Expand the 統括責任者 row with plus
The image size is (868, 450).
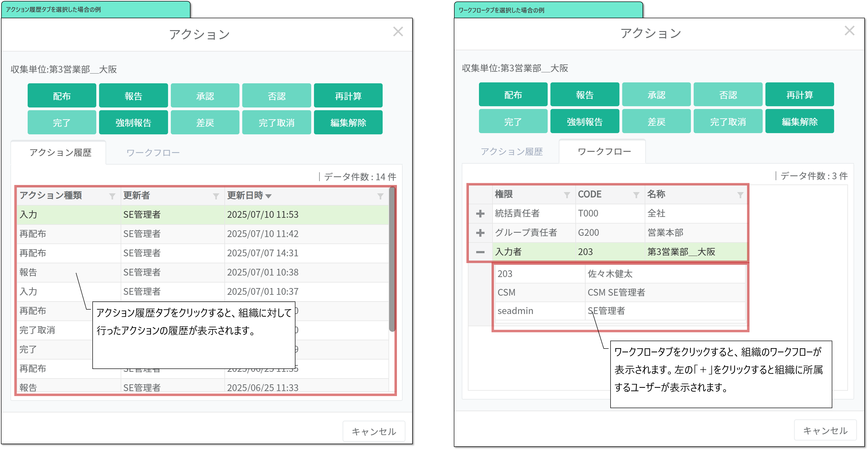(x=480, y=214)
